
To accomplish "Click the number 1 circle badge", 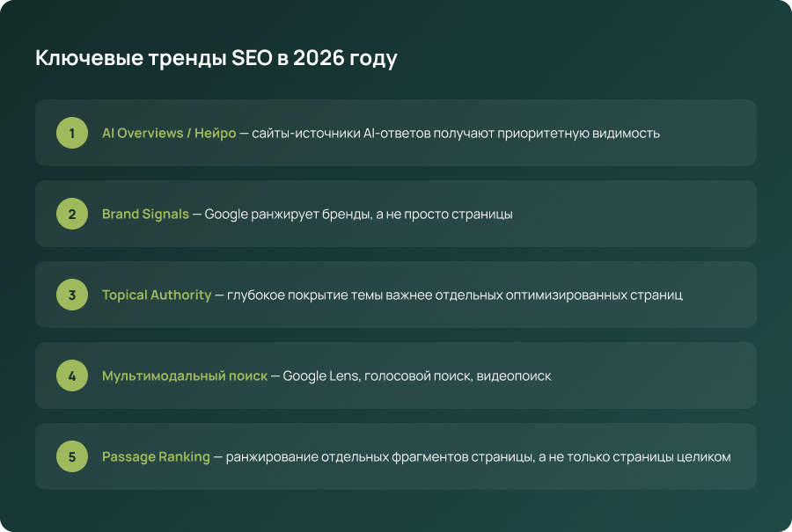I will pyautogui.click(x=72, y=134).
